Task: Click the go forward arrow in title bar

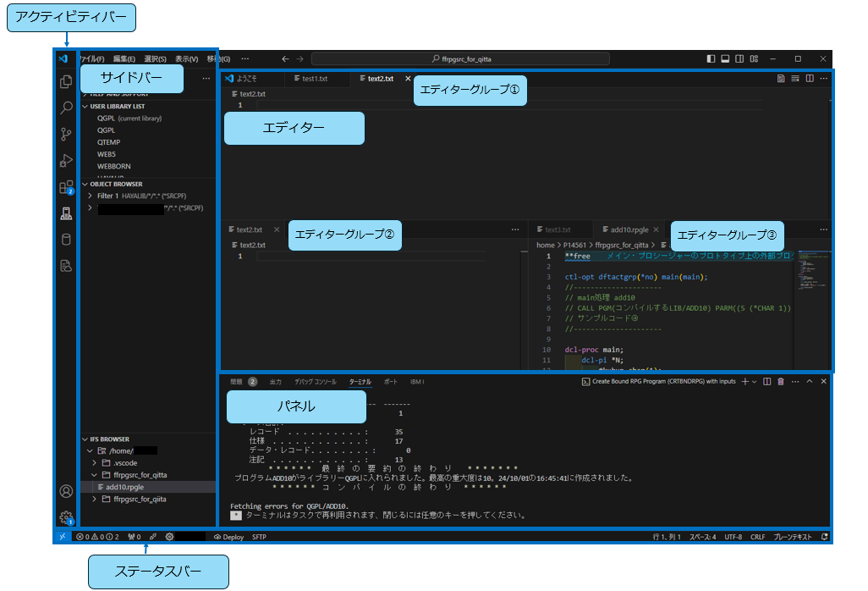Action: tap(299, 58)
